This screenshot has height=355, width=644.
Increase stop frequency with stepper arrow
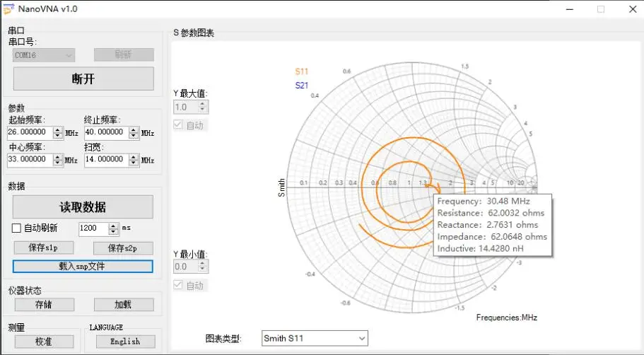[x=134, y=130]
